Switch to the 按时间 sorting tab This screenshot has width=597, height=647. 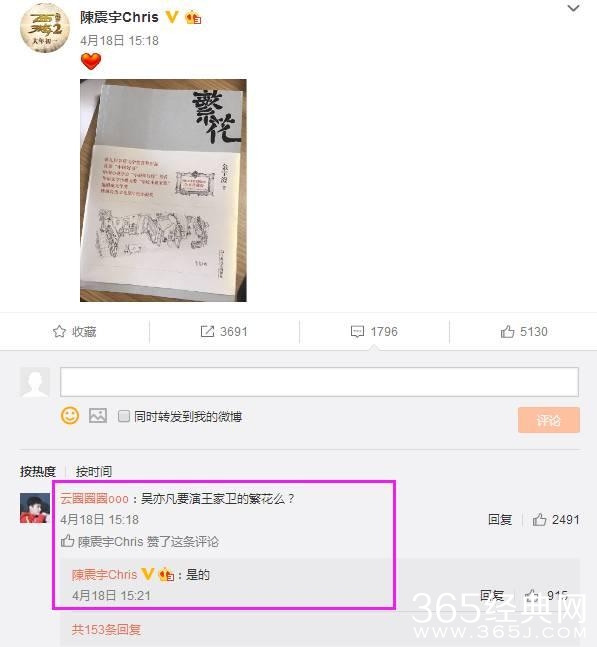[94, 471]
